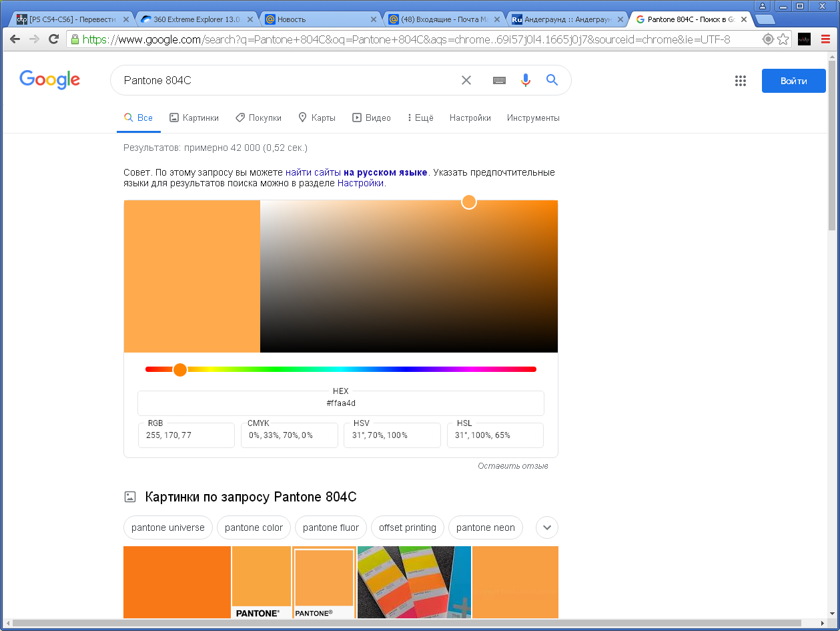Click the padlock icon in the address bar
Image resolution: width=840 pixels, height=631 pixels.
[x=74, y=39]
